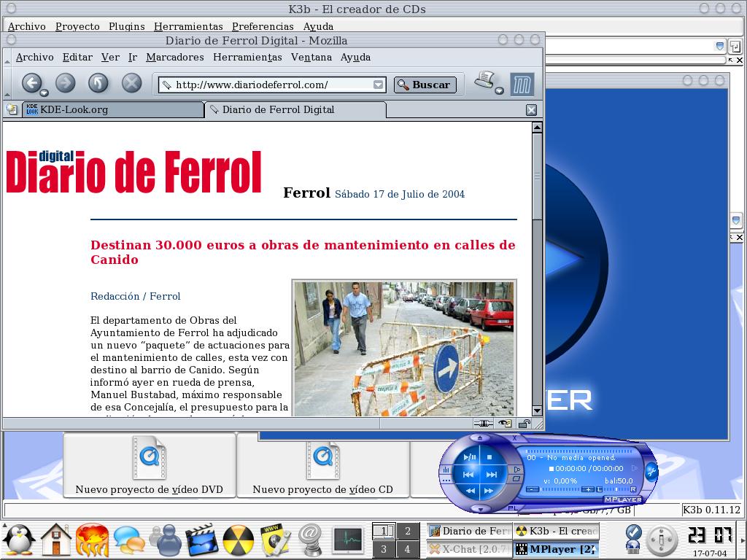
Task: Go back in Mozilla browser
Action: pos(32,83)
